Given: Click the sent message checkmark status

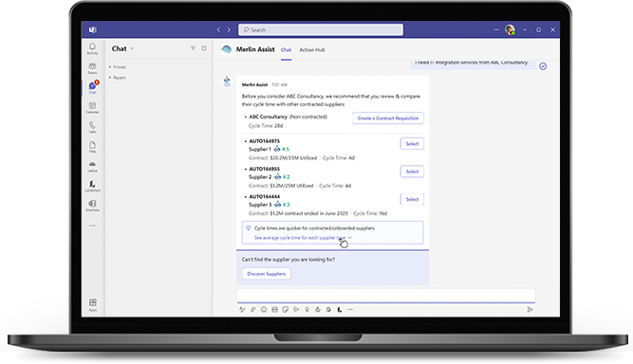Looking at the screenshot, I should pos(543,66).
